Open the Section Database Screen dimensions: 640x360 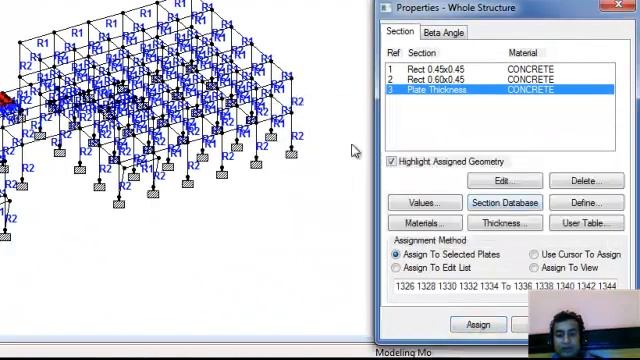pos(505,203)
